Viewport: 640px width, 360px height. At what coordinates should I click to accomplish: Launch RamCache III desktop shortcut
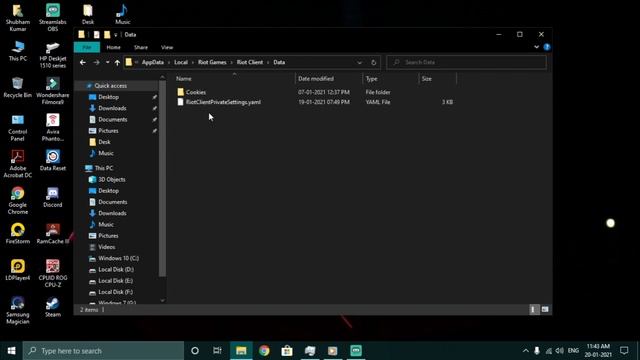tap(53, 233)
